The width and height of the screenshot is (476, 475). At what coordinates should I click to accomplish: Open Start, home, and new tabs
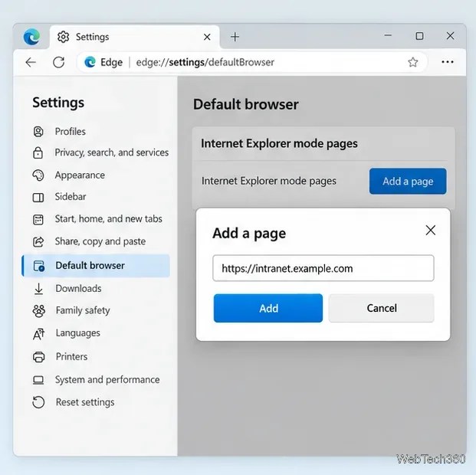pos(108,219)
